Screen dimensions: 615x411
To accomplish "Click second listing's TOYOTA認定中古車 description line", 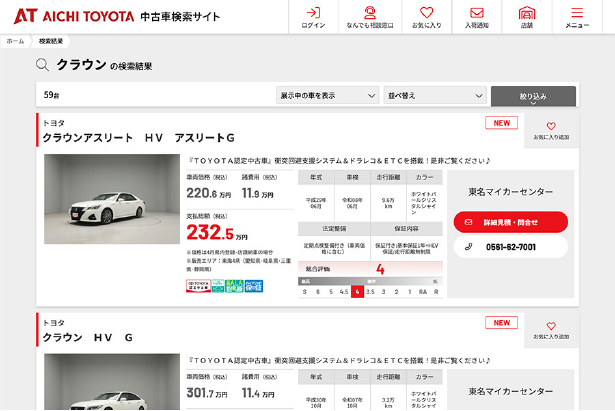I will (x=339, y=360).
